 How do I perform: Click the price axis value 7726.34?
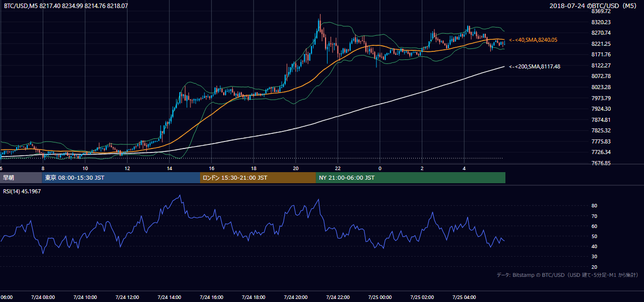pyautogui.click(x=601, y=152)
